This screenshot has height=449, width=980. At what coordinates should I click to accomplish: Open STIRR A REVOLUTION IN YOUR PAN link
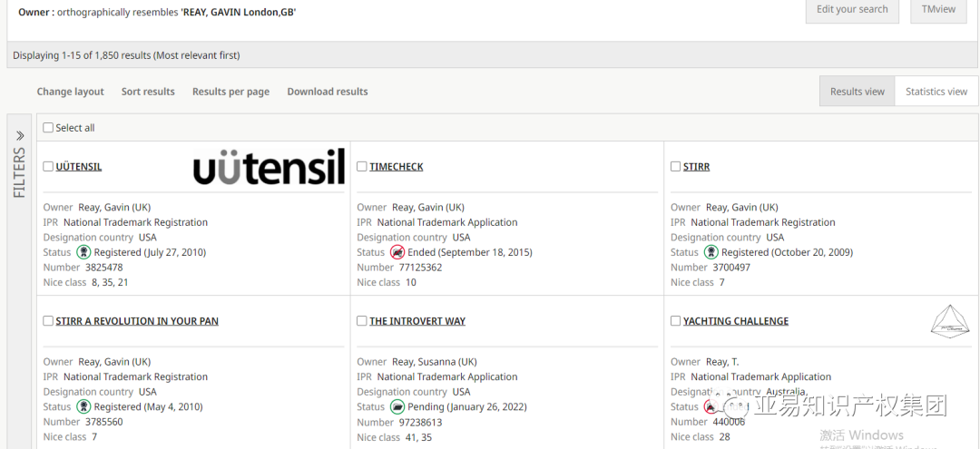[137, 321]
